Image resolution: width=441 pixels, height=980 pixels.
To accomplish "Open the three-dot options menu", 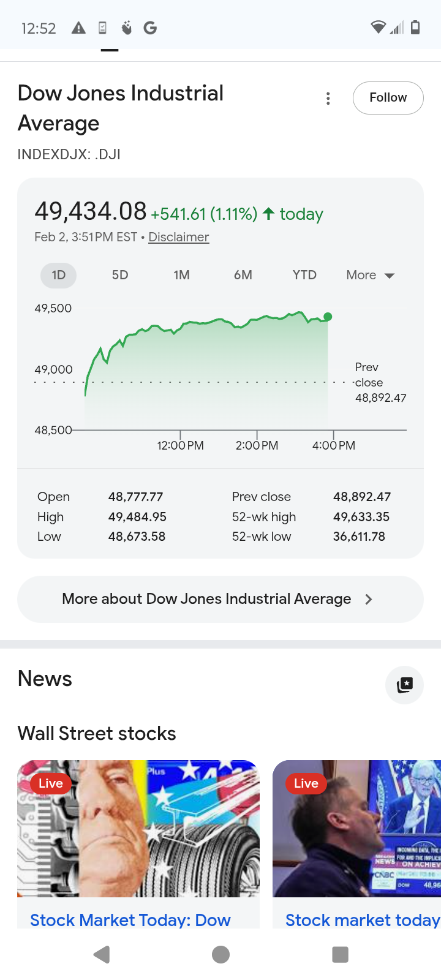I will [x=328, y=99].
